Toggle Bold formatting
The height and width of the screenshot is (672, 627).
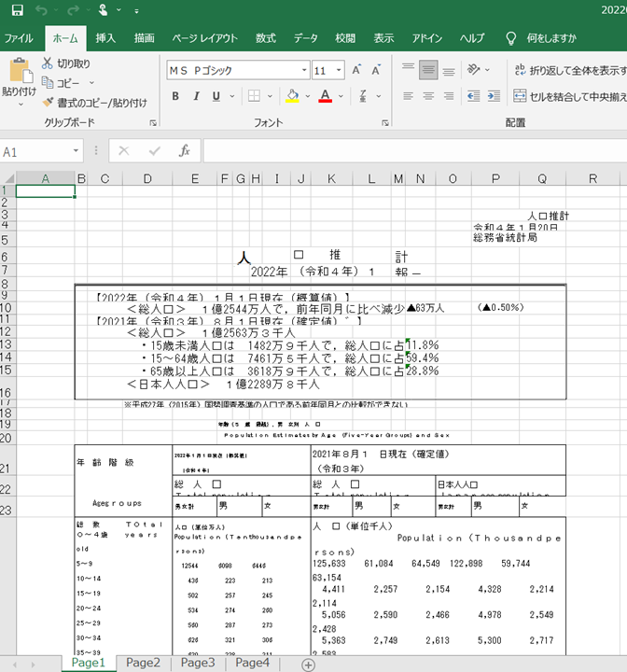coord(175,96)
